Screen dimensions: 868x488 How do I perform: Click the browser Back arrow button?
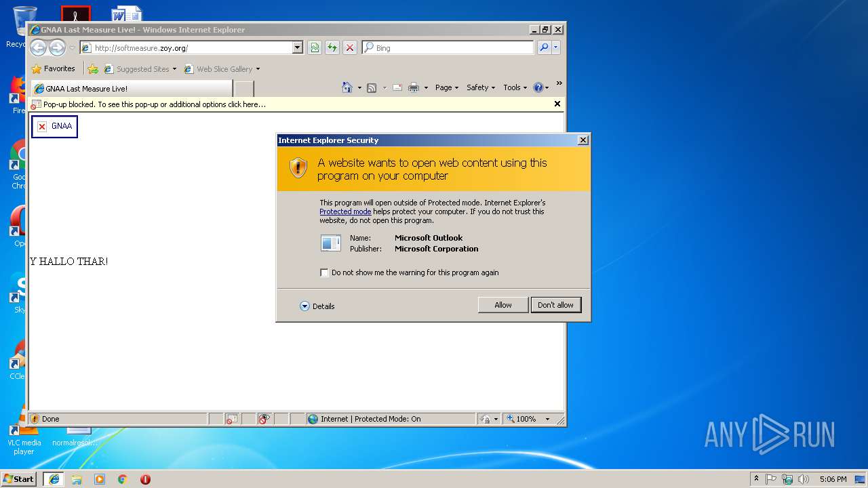39,47
